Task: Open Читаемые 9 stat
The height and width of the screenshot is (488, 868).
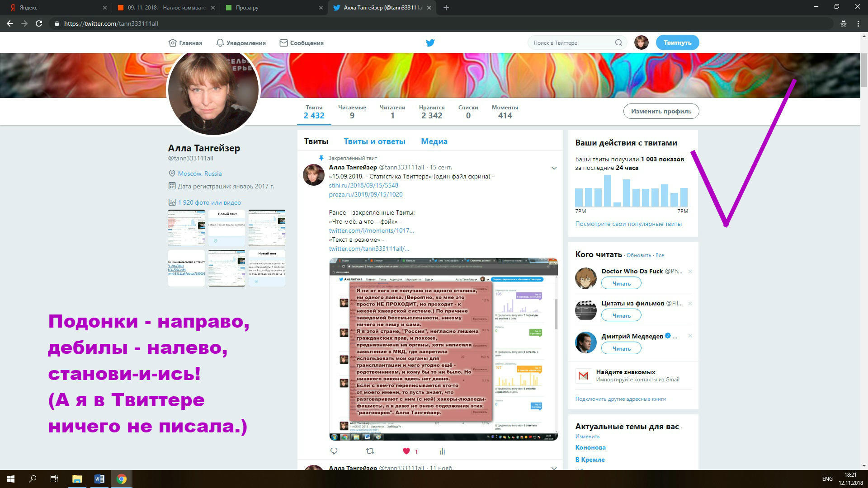Action: (352, 112)
